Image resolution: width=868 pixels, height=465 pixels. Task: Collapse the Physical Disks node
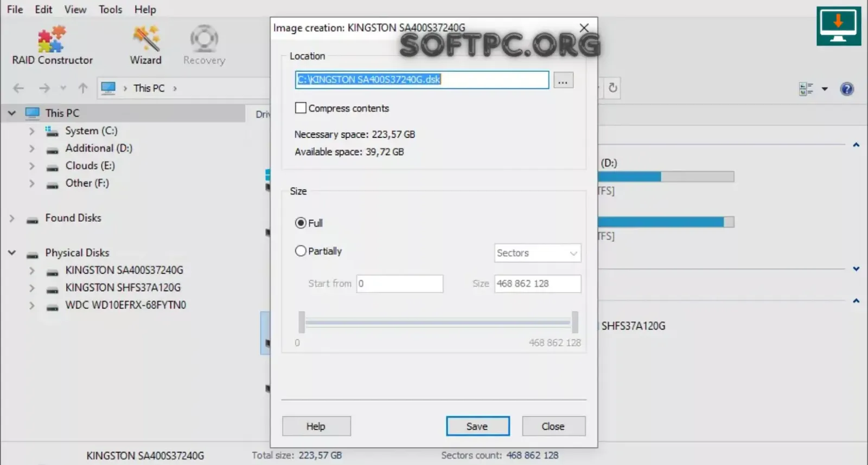pos(11,253)
